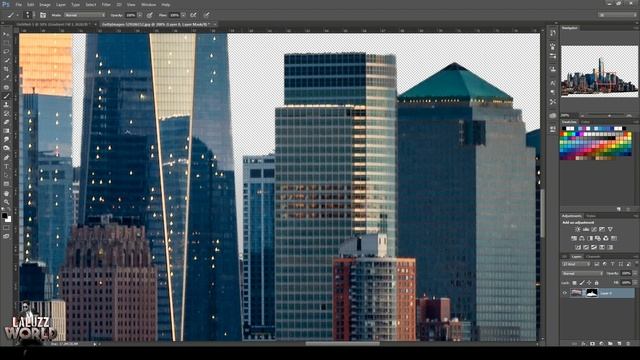Select the Lasso tool
This screenshot has height=360, width=640.
[6, 51]
